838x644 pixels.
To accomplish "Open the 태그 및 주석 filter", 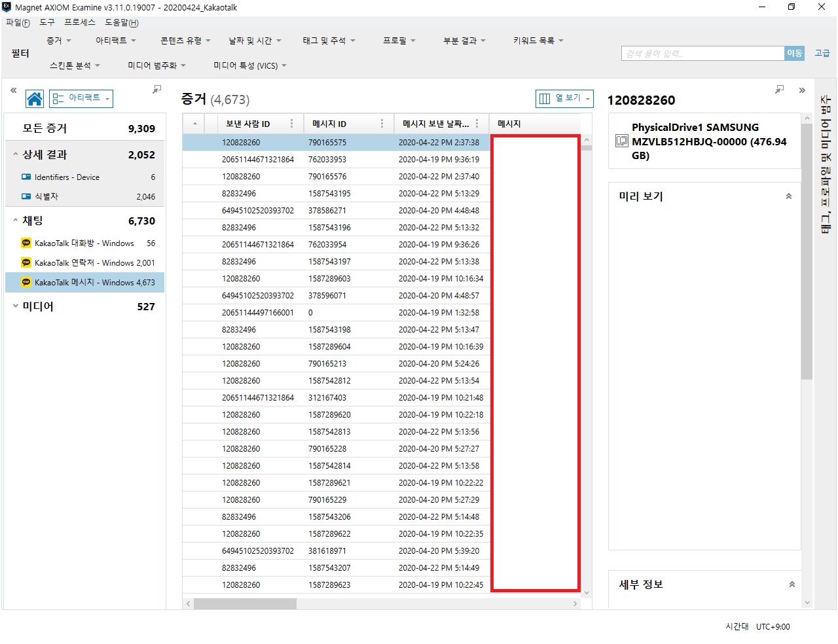I will 329,41.
